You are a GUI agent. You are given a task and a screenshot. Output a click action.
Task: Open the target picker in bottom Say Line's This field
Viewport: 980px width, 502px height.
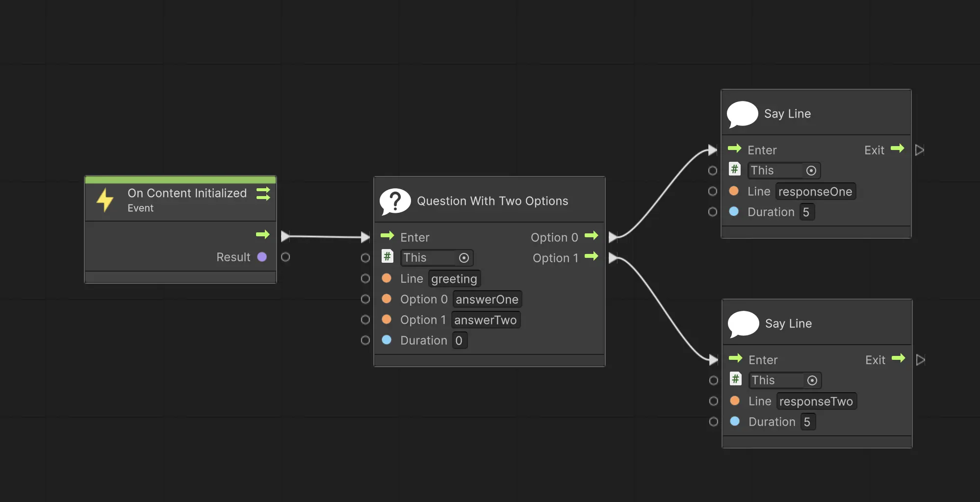(x=813, y=380)
